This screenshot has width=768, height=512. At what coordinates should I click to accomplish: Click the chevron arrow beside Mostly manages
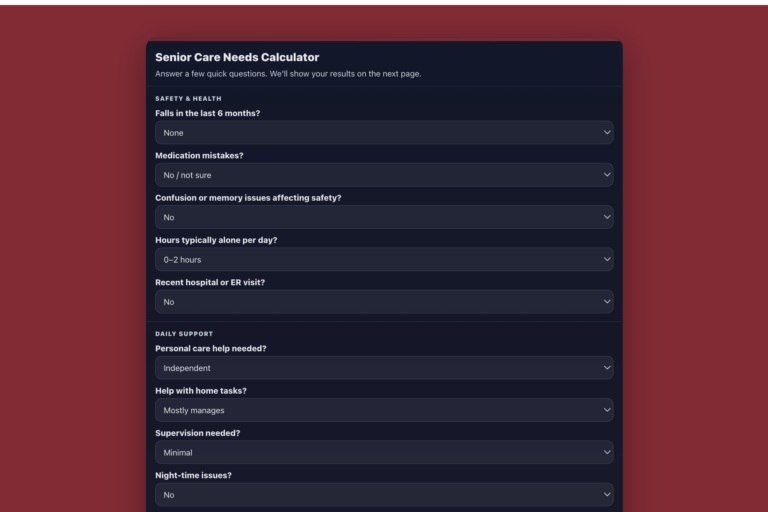point(607,410)
